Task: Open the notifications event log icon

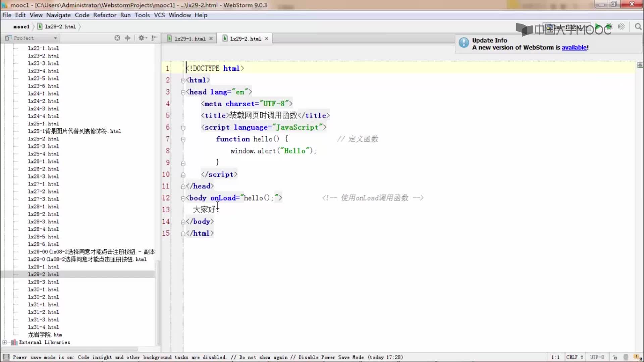Action: [x=638, y=357]
